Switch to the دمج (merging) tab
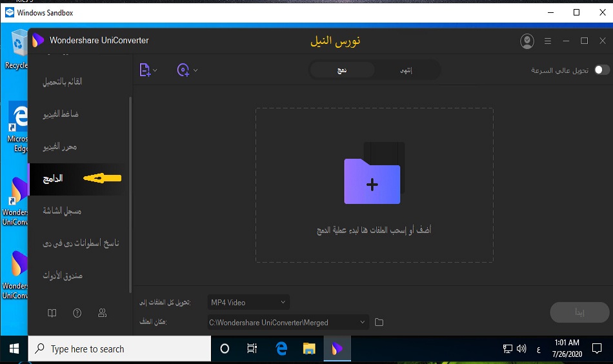This screenshot has width=613, height=364. pos(342,70)
